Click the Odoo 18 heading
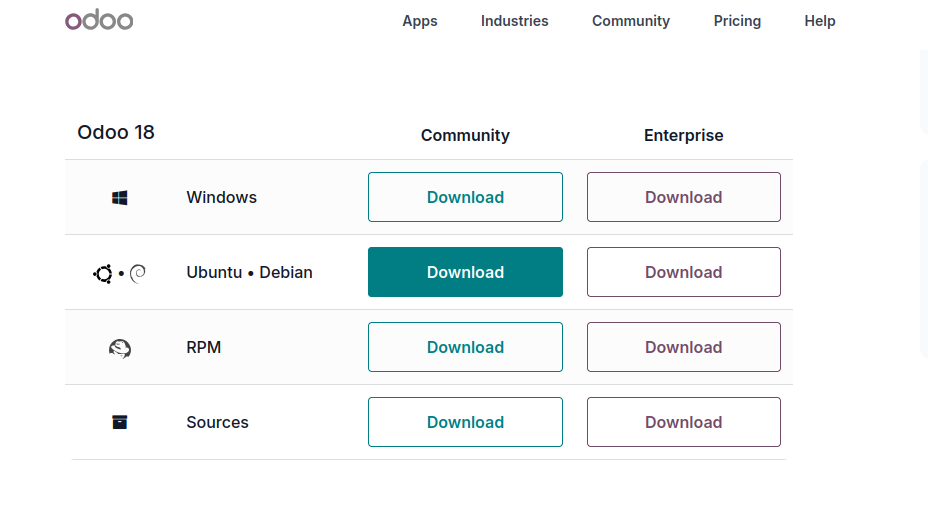This screenshot has width=928, height=524. [x=116, y=132]
